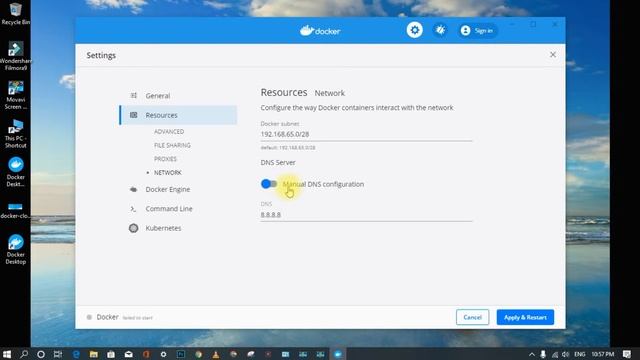Viewport: 640px width, 360px height.
Task: Select the Network sub-section
Action: tap(168, 173)
